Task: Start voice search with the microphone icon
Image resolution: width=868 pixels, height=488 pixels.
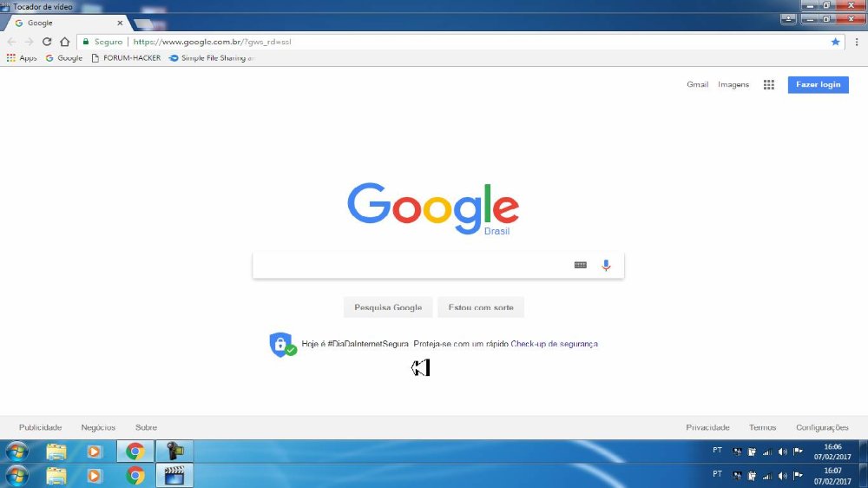Action: [x=606, y=265]
